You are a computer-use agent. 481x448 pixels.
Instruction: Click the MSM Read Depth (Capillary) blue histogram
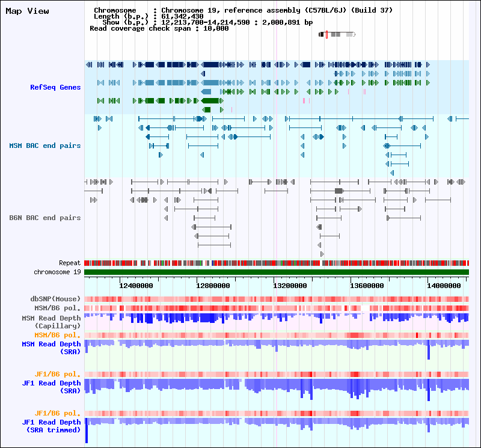coord(277,318)
